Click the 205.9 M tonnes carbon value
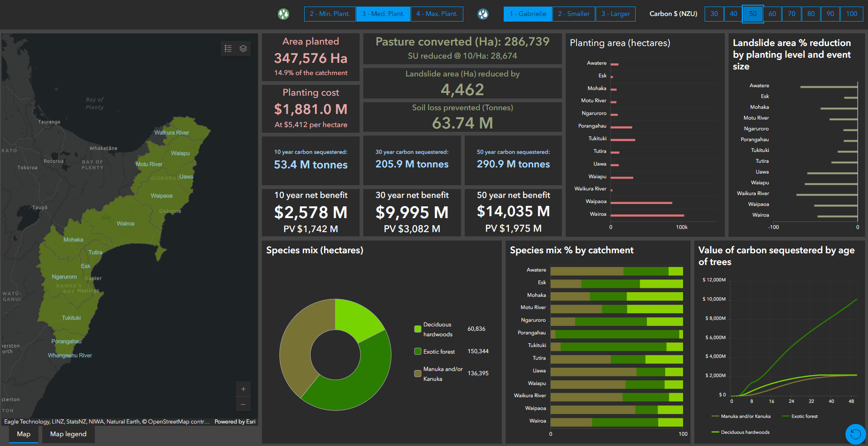Viewport: 868px width, 446px height. [x=412, y=164]
